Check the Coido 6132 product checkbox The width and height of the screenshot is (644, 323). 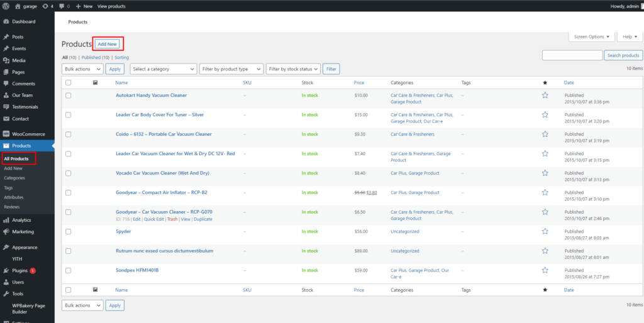pos(68,134)
